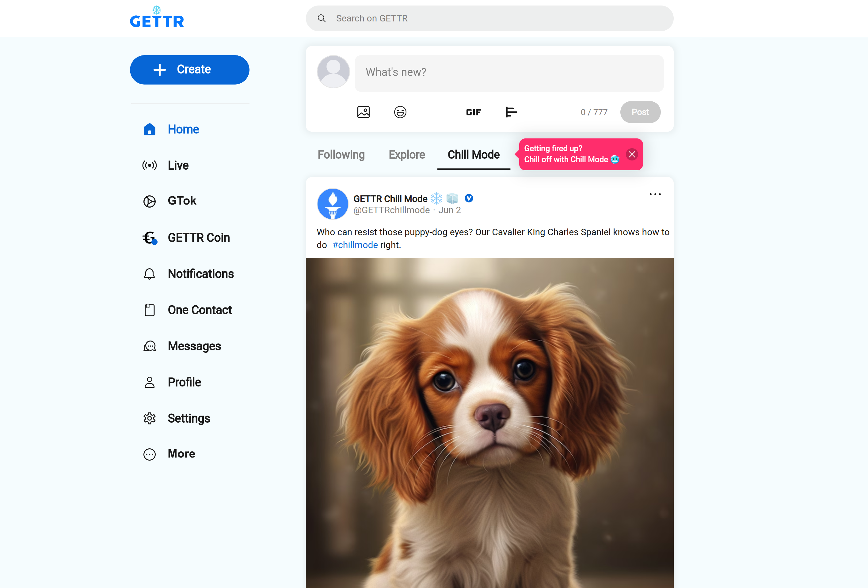Click the Profile person icon
Image resolution: width=868 pixels, height=588 pixels.
tap(149, 383)
